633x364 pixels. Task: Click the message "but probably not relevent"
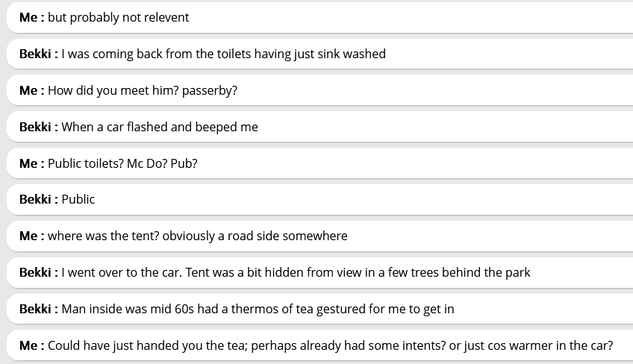coord(118,17)
